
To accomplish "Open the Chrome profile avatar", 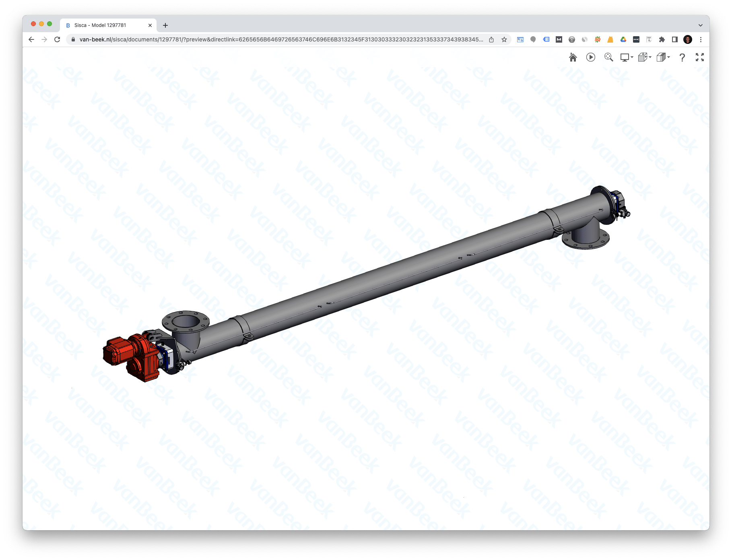I will point(688,39).
